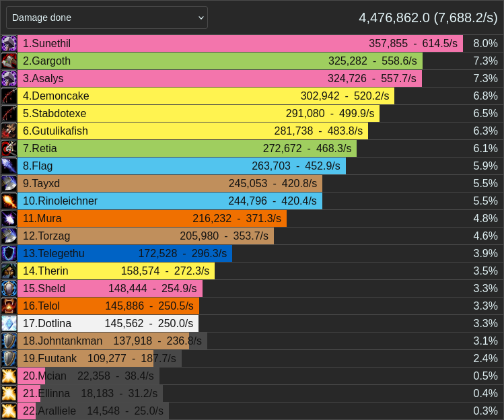Viewport: 504px width, 420px height.
Task: Select the 14.Therin damage bar
Action: pyautogui.click(x=116, y=271)
